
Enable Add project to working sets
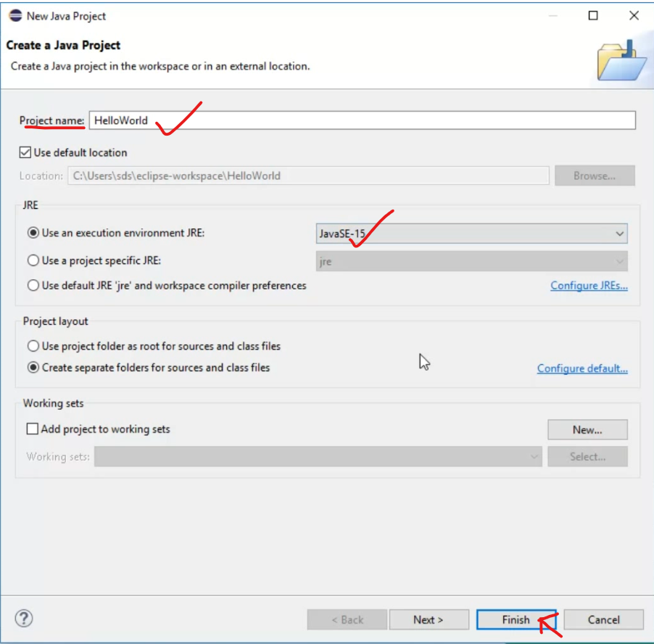coord(33,429)
